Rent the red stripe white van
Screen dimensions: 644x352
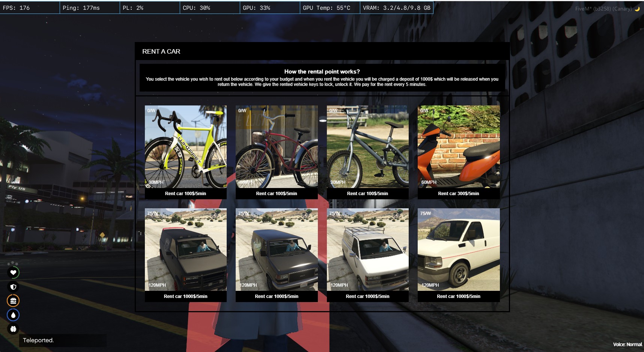pos(459,296)
